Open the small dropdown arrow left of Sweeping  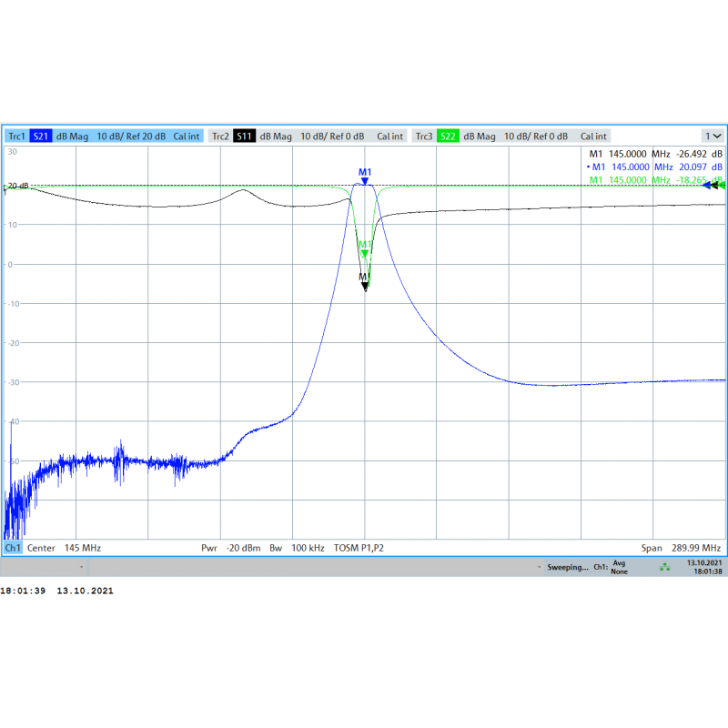(539, 567)
